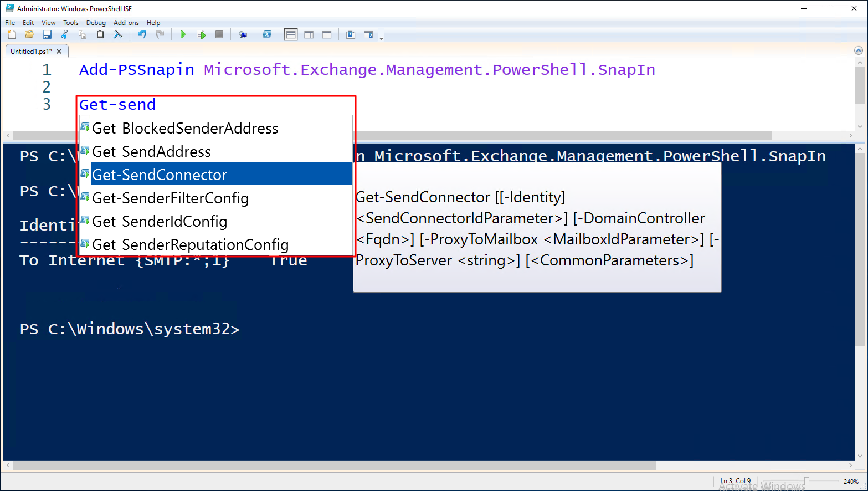Click the New script icon

tap(12, 34)
